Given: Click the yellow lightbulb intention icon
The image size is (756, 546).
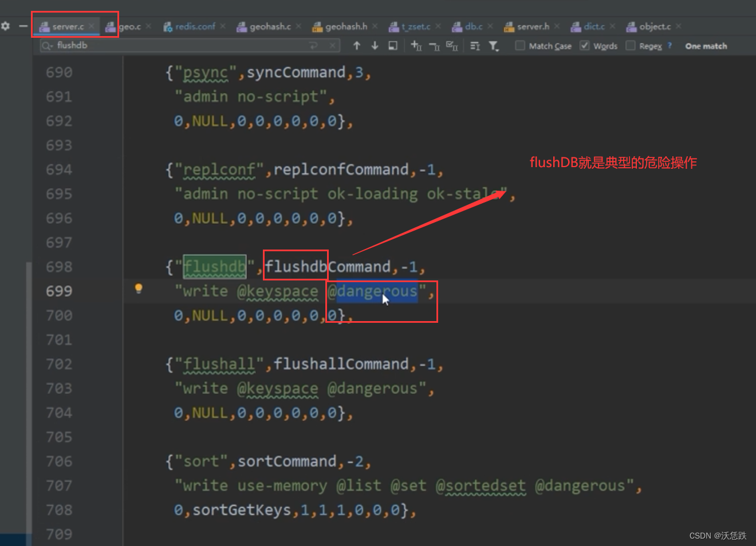Looking at the screenshot, I should pyautogui.click(x=139, y=288).
